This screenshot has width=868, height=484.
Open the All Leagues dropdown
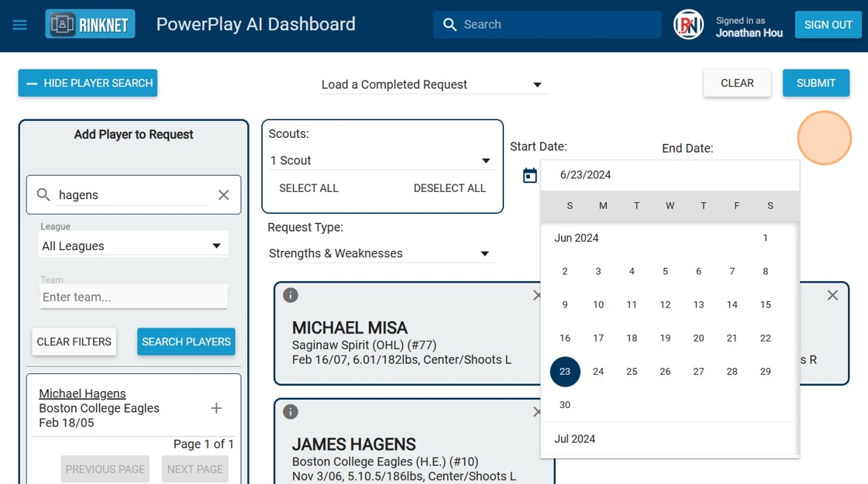tap(133, 245)
